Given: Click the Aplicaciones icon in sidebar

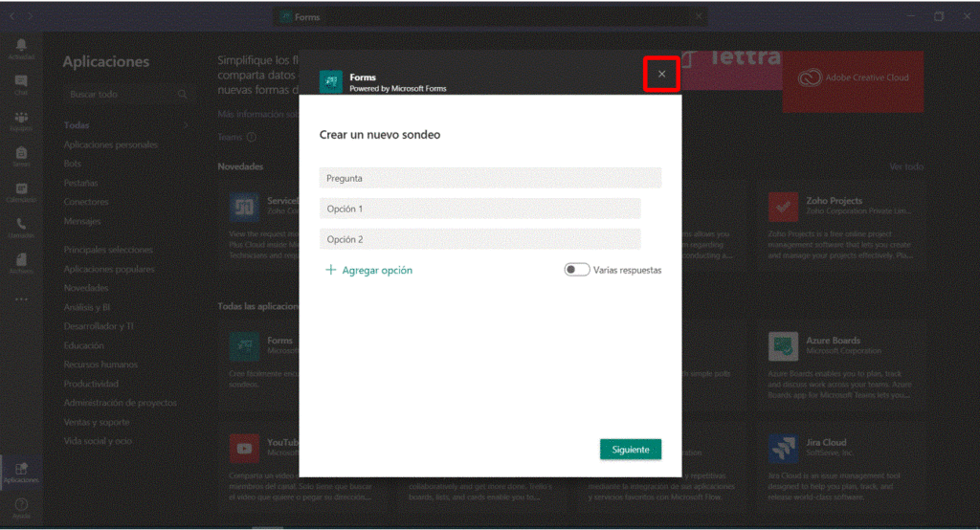Looking at the screenshot, I should [x=21, y=471].
